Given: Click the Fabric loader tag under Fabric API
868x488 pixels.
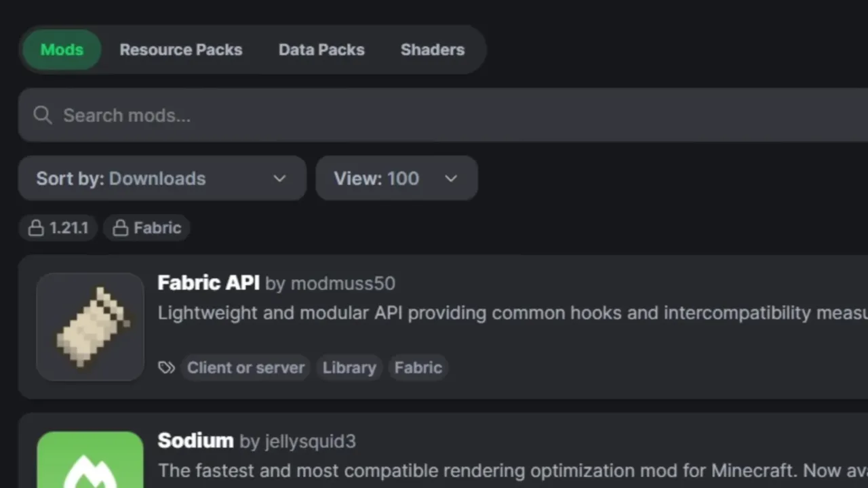Looking at the screenshot, I should click(x=418, y=367).
